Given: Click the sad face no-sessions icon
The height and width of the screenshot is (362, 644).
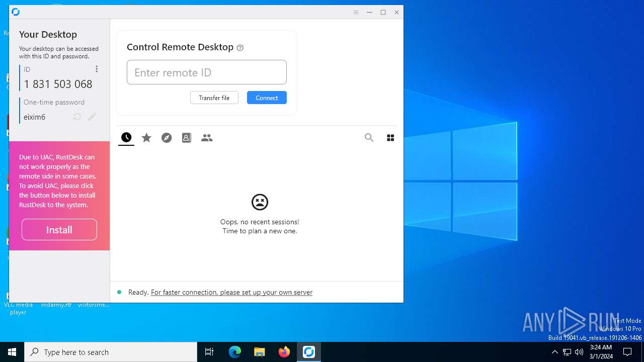Looking at the screenshot, I should [260, 202].
